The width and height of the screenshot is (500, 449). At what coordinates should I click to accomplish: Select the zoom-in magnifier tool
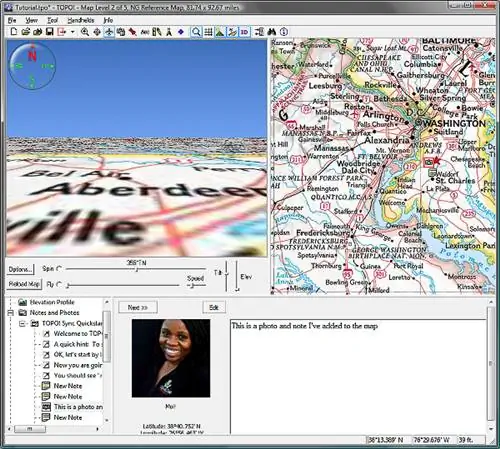coord(85,32)
